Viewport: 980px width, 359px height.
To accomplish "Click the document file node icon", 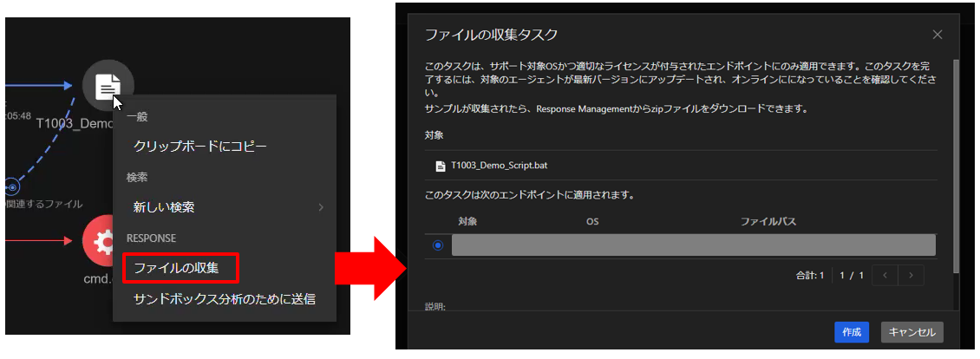I will (x=108, y=84).
